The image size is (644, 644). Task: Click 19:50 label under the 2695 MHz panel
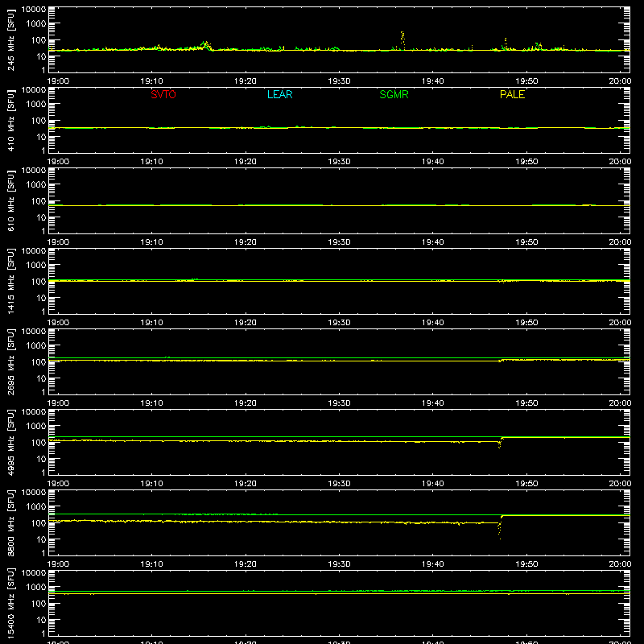526,403
